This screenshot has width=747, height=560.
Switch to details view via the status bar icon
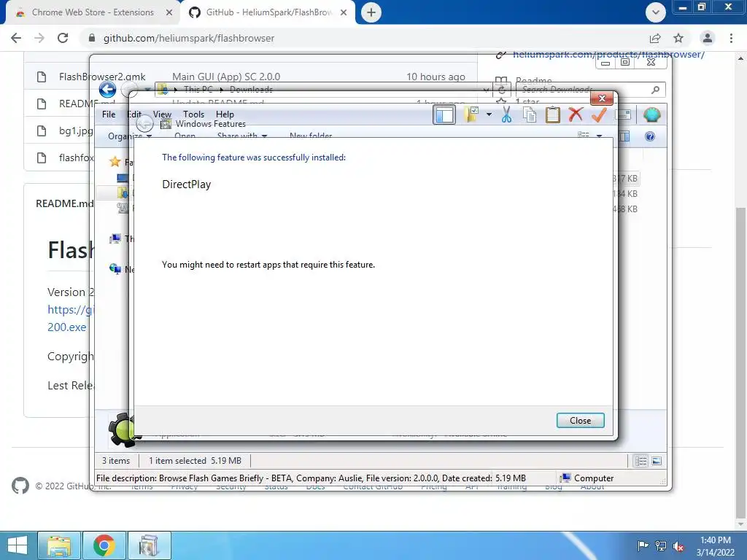click(x=640, y=461)
